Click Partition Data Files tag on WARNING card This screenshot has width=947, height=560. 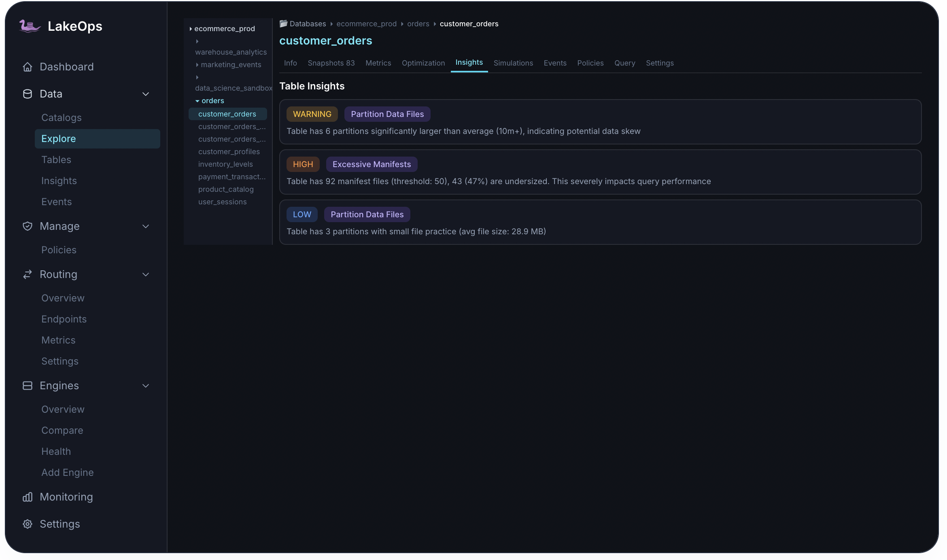point(387,114)
